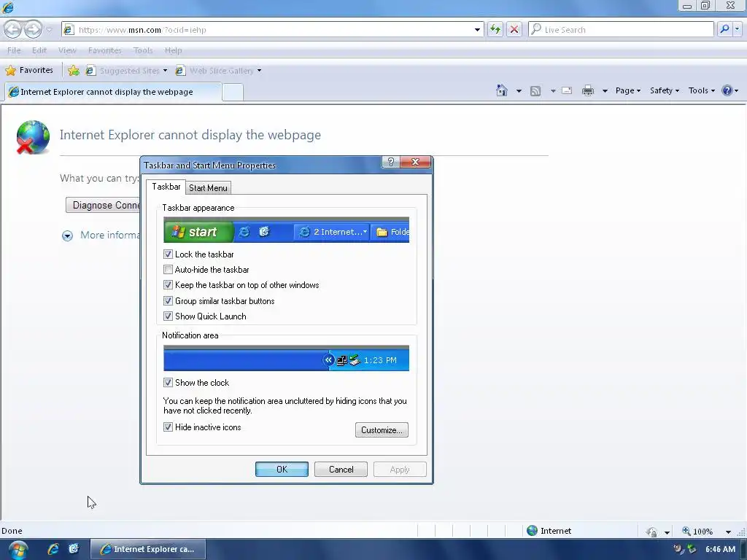747x560 pixels.
Task: Enable Auto-hide the taskbar
Action: [168, 270]
